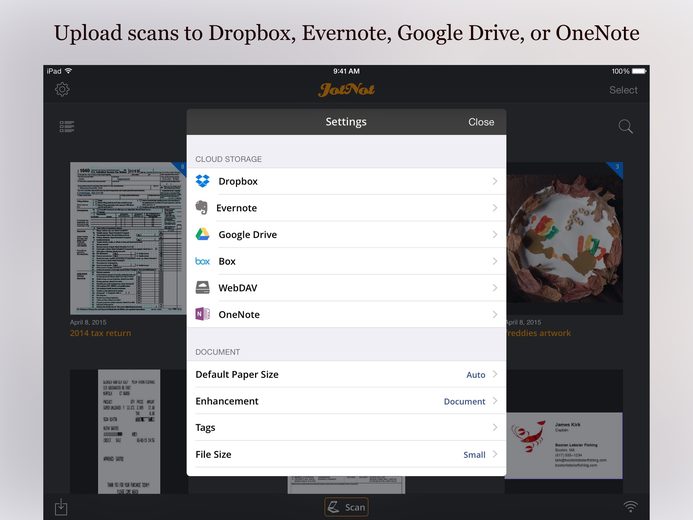Open the James Kirk business card thumbnail
693x520 pixels.
(x=564, y=445)
